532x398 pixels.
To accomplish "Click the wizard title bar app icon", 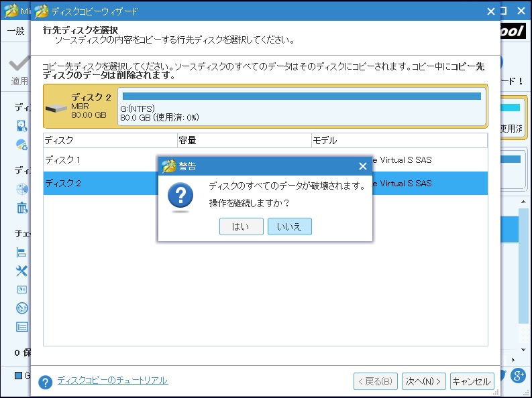I will pos(42,11).
